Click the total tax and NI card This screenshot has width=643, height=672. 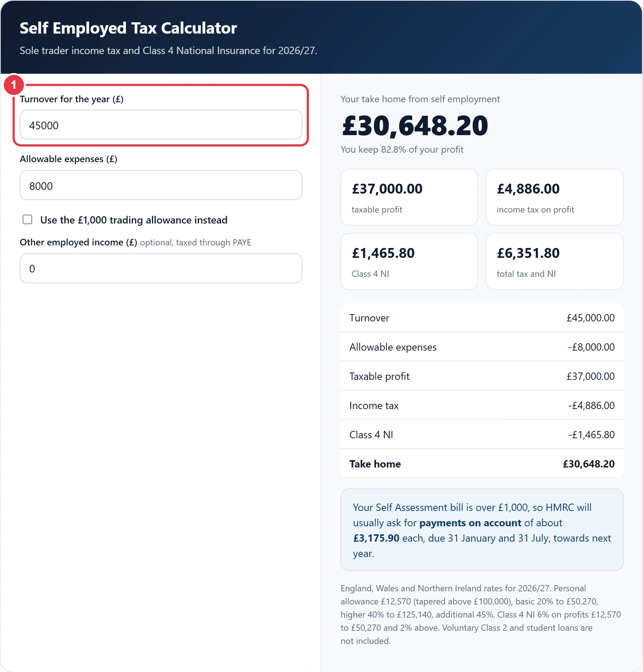coord(554,261)
